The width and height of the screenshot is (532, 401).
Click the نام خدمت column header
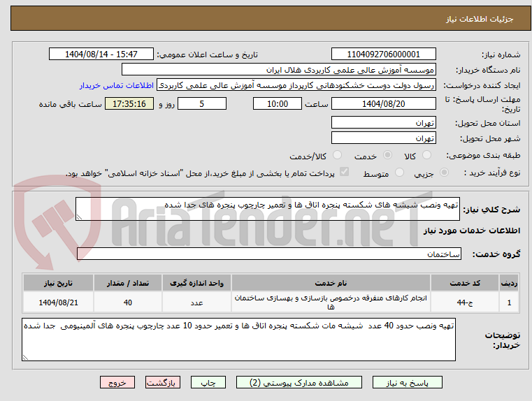331,283
